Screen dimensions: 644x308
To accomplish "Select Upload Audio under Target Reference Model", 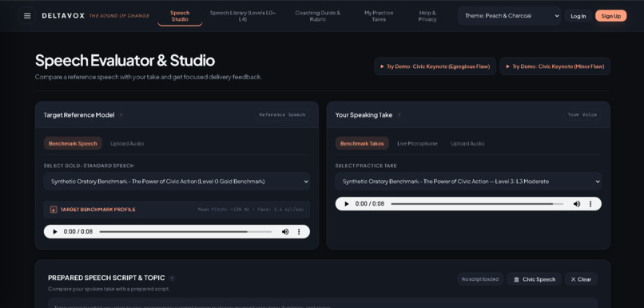I will coord(127,143).
